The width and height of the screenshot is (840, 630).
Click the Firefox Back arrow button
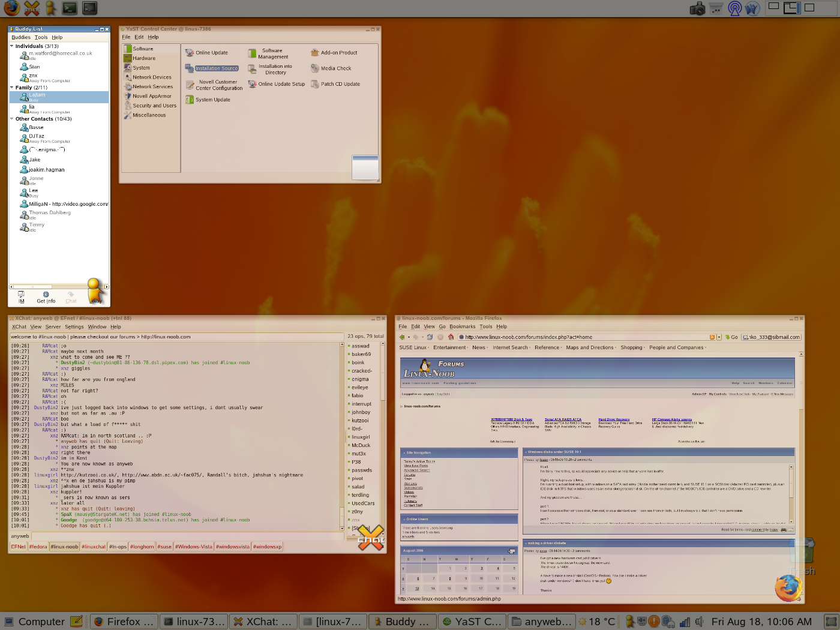tap(402, 337)
